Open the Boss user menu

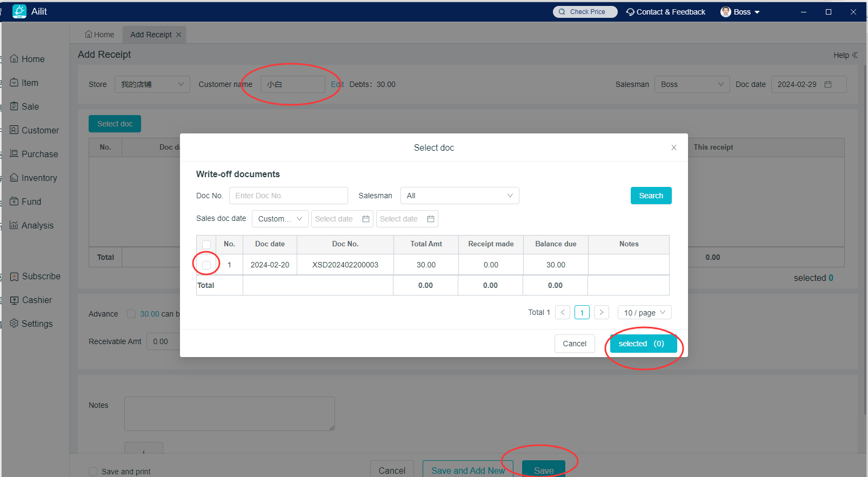[742, 12]
